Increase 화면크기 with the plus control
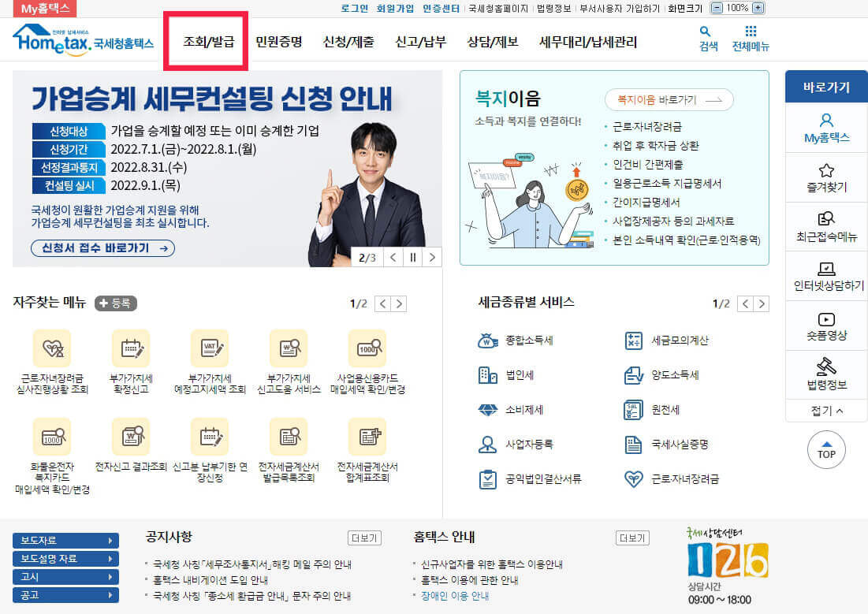 (x=757, y=8)
